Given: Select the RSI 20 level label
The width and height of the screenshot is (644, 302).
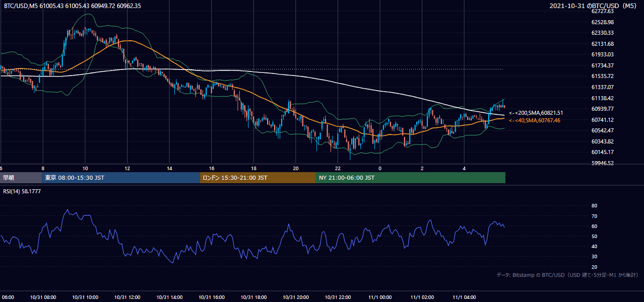Looking at the screenshot, I should [x=594, y=267].
